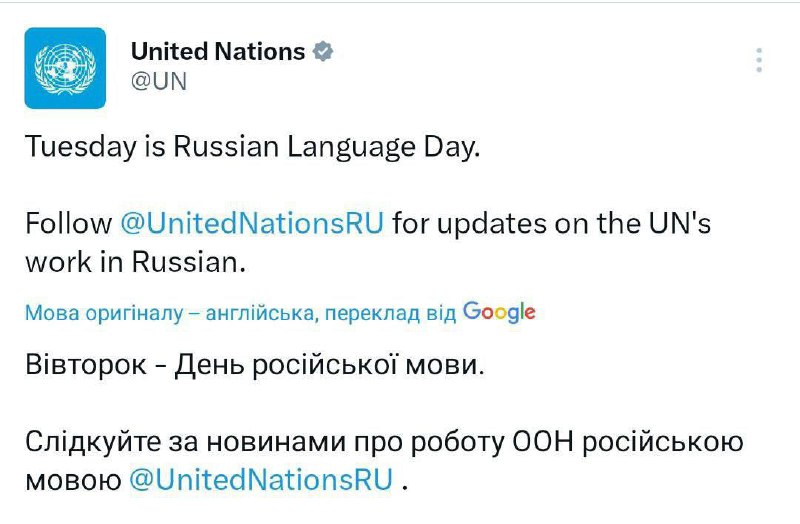This screenshot has height=524, width=800.
Task: Open @UnitedNationsRU mention in English text
Action: [x=252, y=222]
